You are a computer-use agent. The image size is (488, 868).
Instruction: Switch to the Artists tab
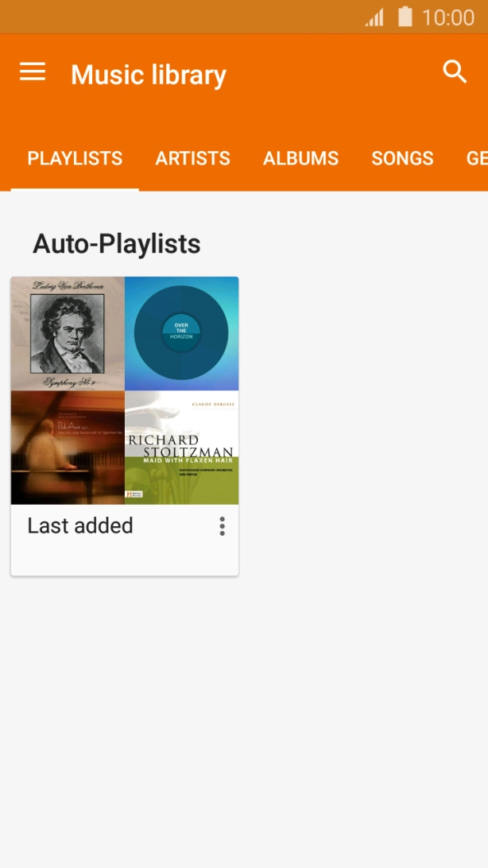point(192,158)
